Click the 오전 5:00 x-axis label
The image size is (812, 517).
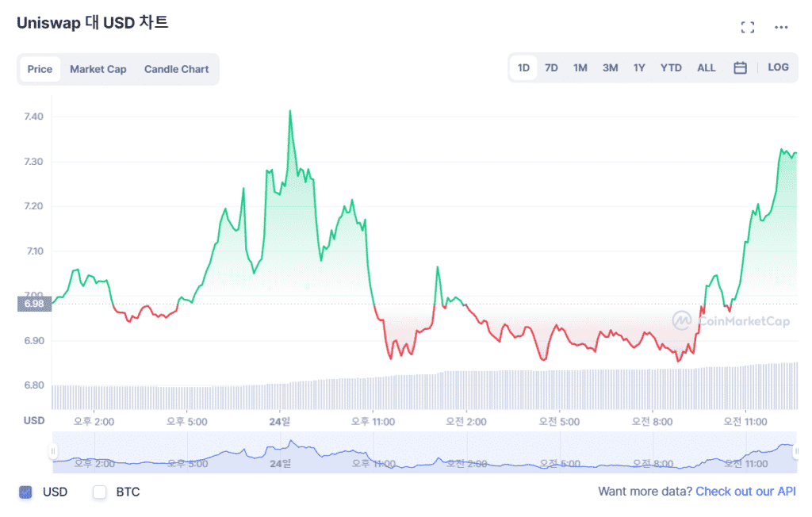coord(559,422)
